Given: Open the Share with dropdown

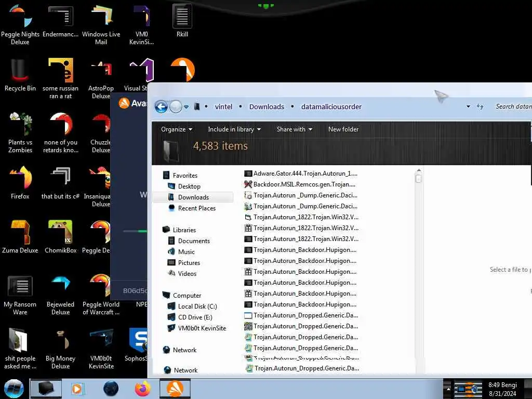Looking at the screenshot, I should (294, 129).
